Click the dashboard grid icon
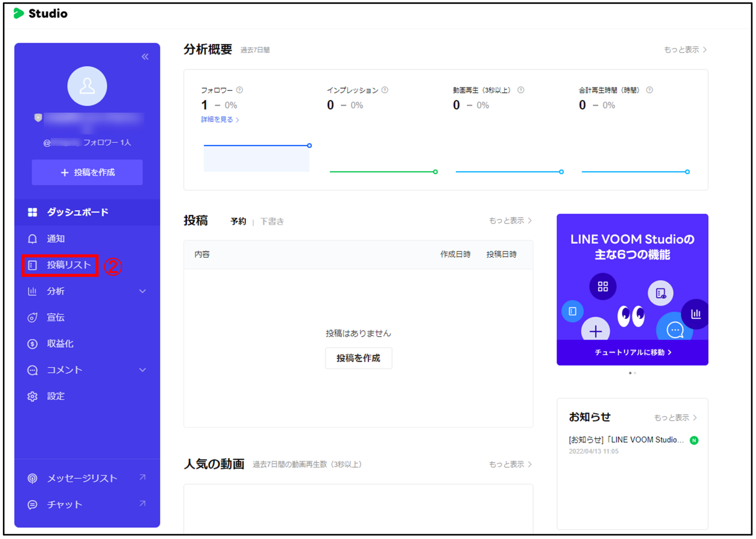This screenshot has height=539, width=756. tap(32, 213)
